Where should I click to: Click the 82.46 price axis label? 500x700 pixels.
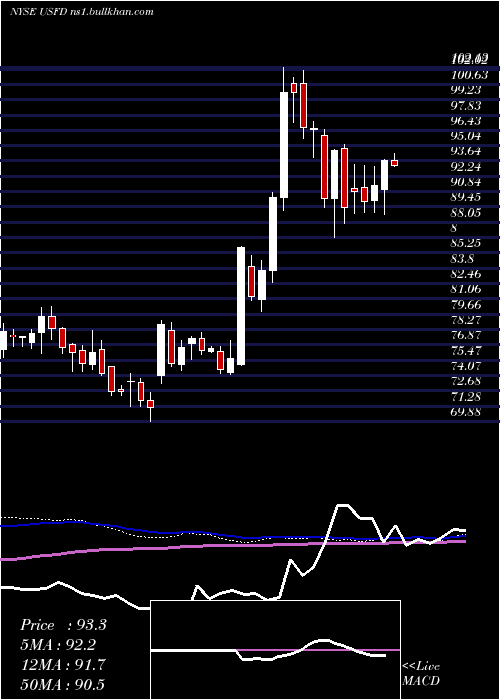[x=466, y=274]
